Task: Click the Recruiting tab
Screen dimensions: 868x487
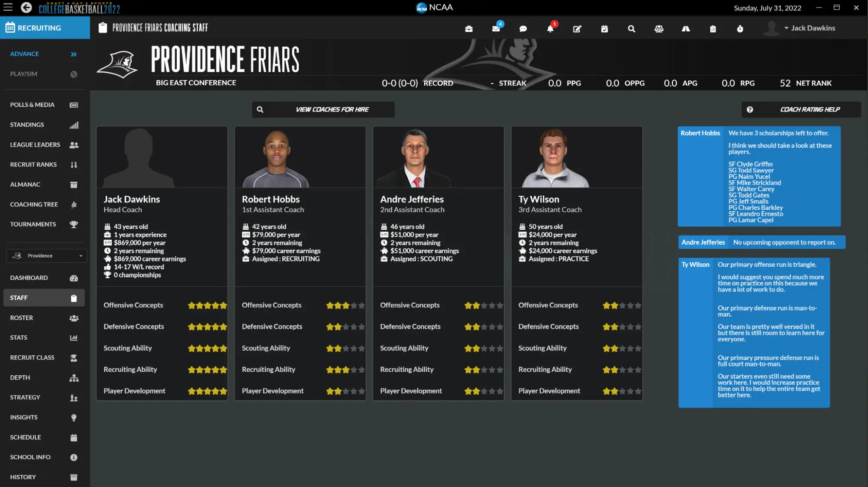Action: point(45,28)
